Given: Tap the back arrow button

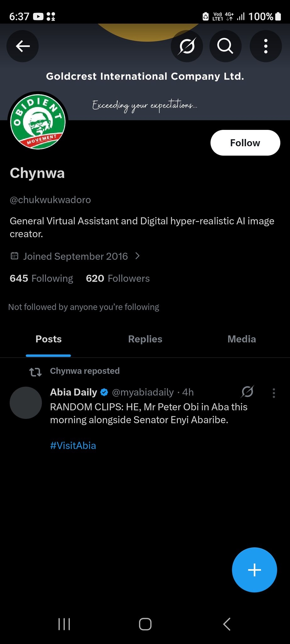Looking at the screenshot, I should pos(23,46).
